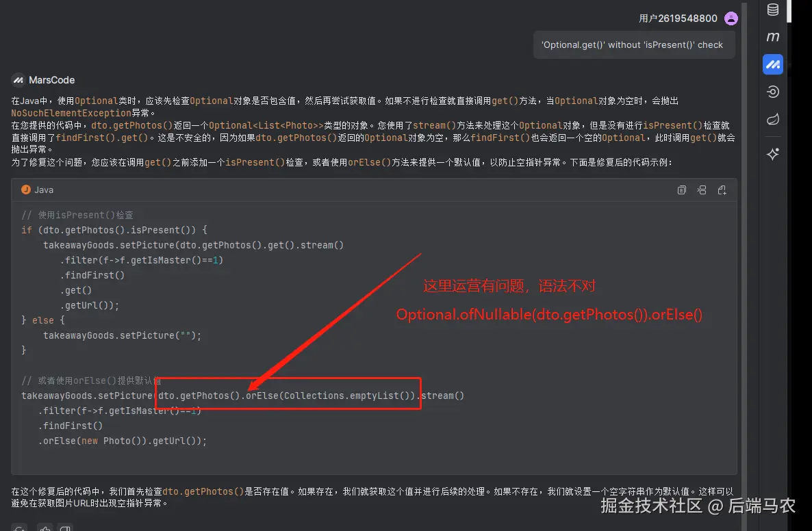
Task: Click the "m" icon in the right sidebar
Action: 772,37
